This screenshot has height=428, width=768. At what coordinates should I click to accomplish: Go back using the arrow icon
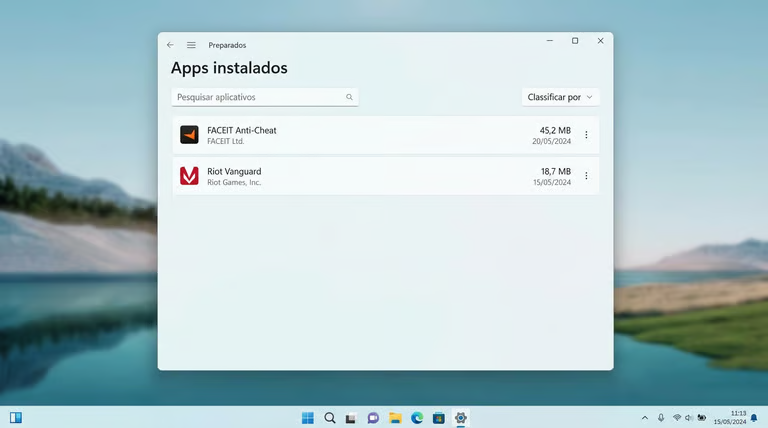(x=170, y=45)
